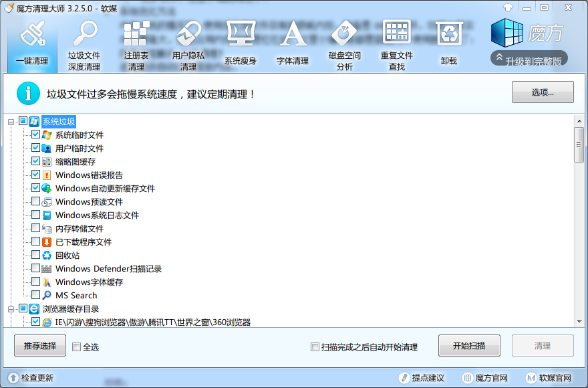The height and width of the screenshot is (388, 588).
Task: Open 提点建议 link text
Action: click(428, 378)
